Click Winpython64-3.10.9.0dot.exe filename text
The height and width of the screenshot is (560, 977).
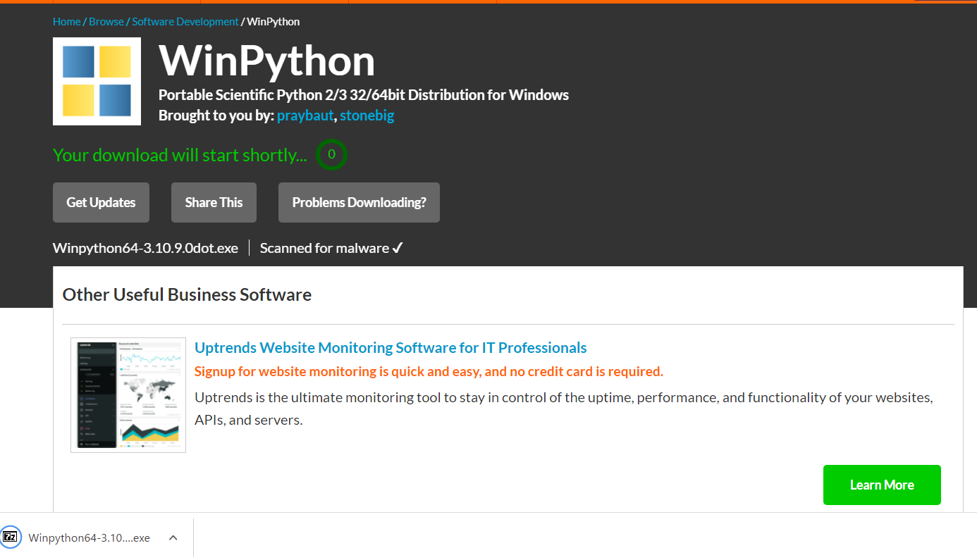point(145,248)
